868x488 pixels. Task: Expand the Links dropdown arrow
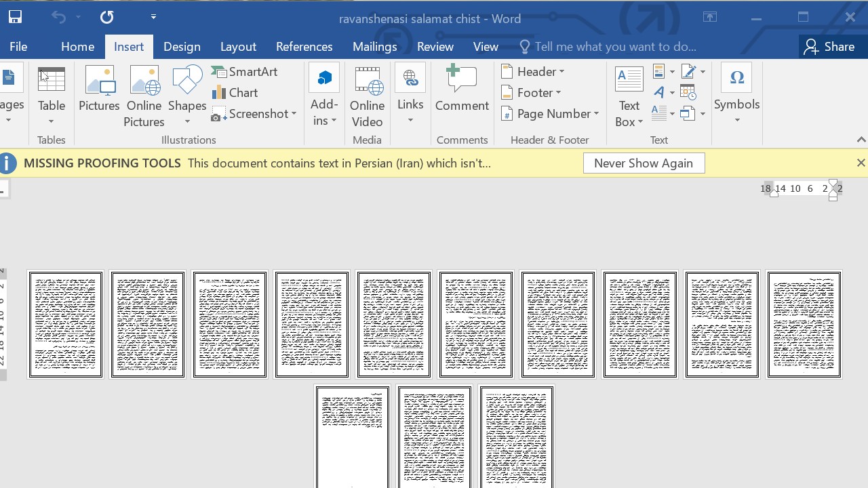pos(410,121)
